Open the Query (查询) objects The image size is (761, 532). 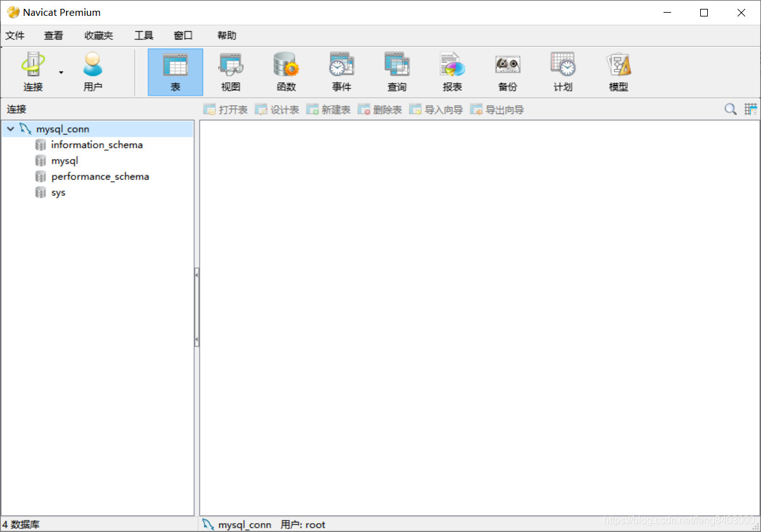(x=397, y=72)
